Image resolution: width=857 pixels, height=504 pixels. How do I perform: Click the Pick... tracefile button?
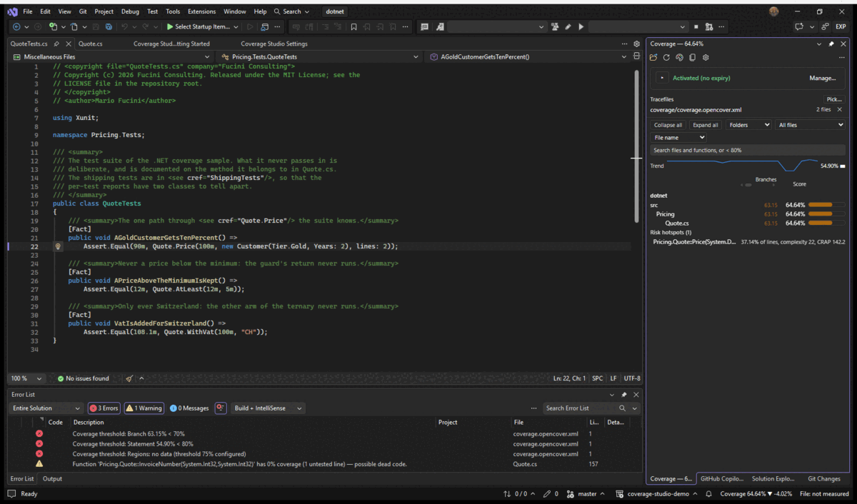tap(833, 99)
